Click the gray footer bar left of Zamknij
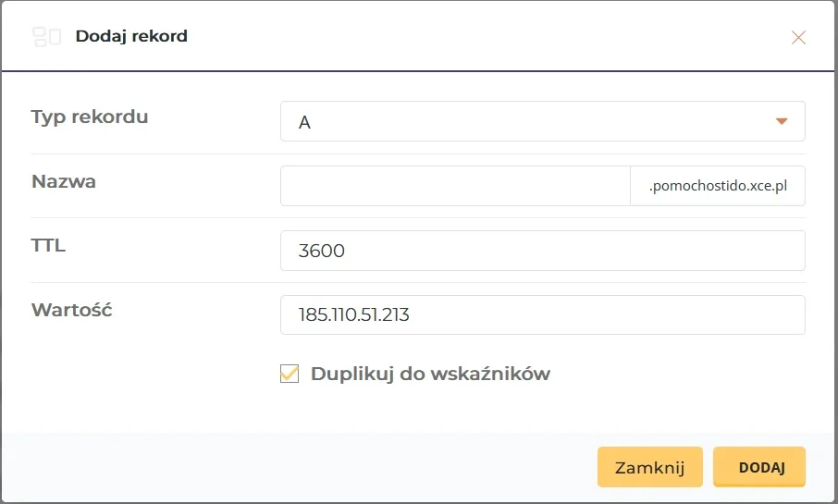The height and width of the screenshot is (504, 838). (296, 466)
